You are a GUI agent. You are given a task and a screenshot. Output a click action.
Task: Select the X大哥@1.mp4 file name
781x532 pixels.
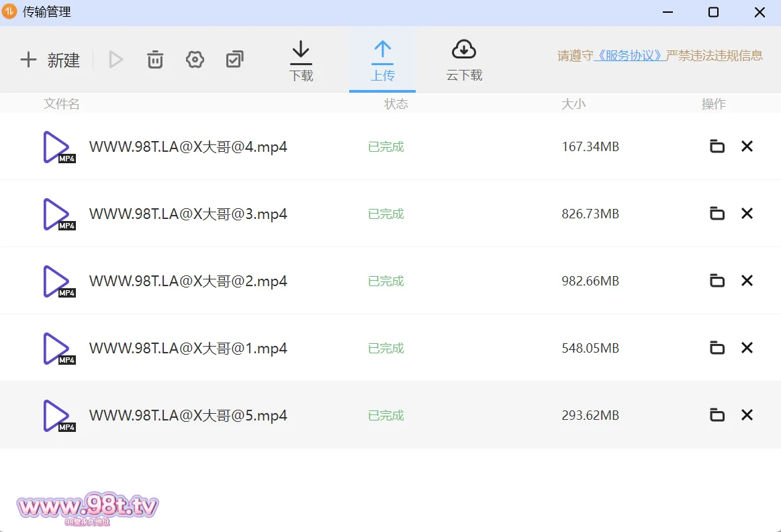[188, 349]
